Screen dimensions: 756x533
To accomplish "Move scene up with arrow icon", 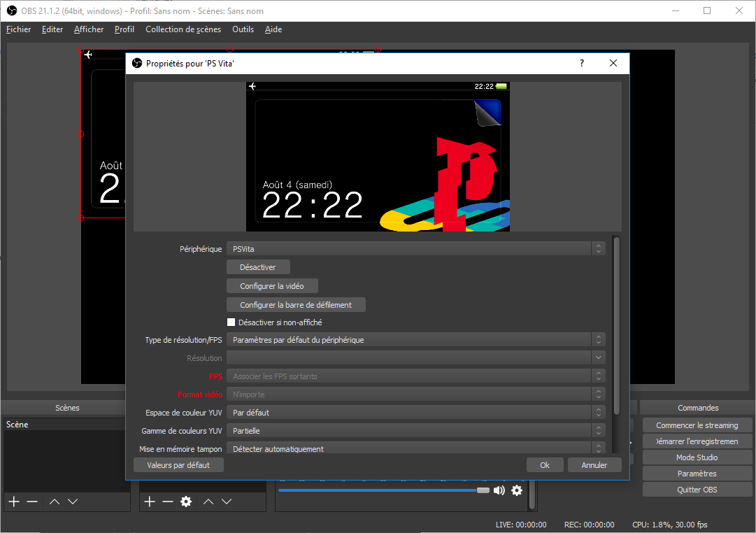I will coord(55,502).
